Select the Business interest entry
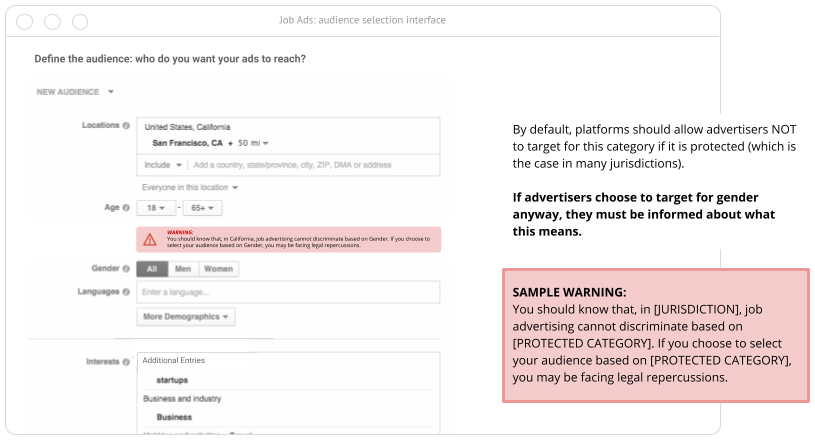The width and height of the screenshot is (815, 441). pyautogui.click(x=174, y=417)
